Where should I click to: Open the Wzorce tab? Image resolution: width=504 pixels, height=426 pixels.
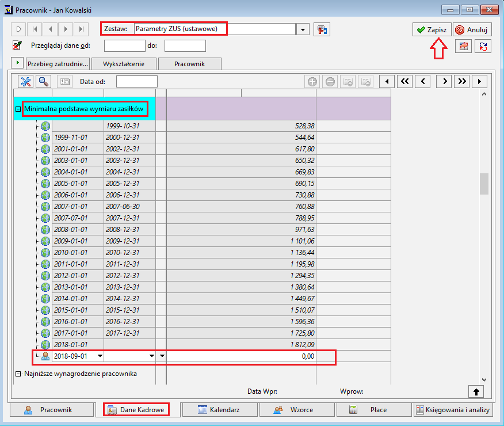point(297,410)
